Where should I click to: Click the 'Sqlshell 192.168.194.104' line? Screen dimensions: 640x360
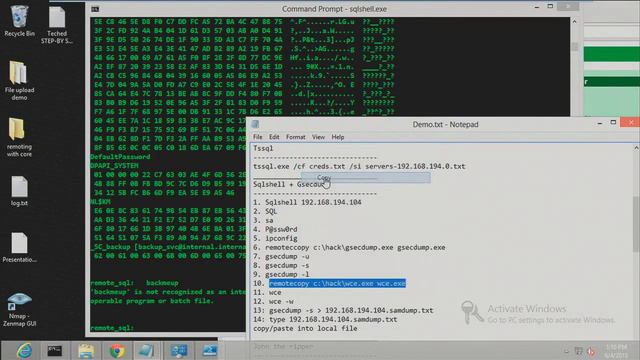pyautogui.click(x=307, y=202)
